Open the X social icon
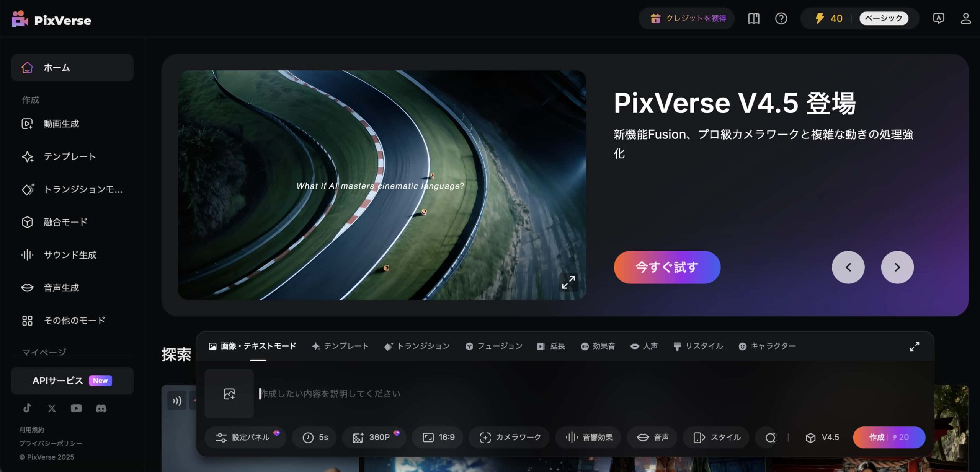980x472 pixels. 52,408
